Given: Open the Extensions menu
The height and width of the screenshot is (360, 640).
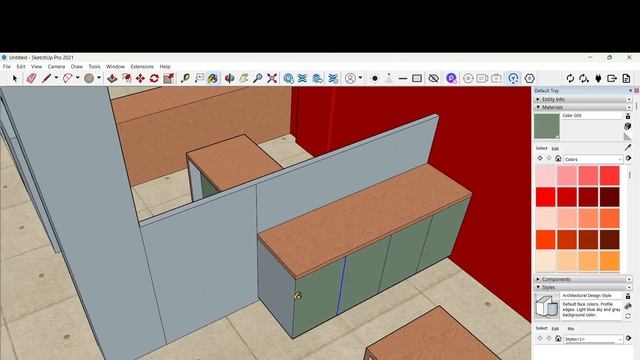Looking at the screenshot, I should 142,67.
